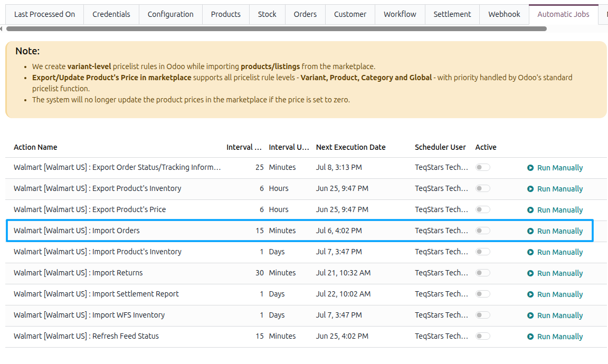
Task: Click 'Jul 22, 10:02 AM' execution date
Action: click(x=343, y=294)
